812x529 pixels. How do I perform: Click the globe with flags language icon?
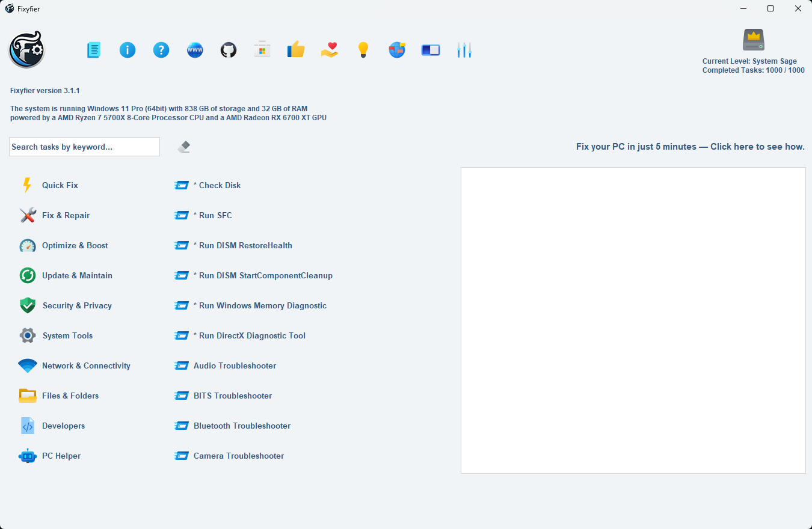[397, 50]
